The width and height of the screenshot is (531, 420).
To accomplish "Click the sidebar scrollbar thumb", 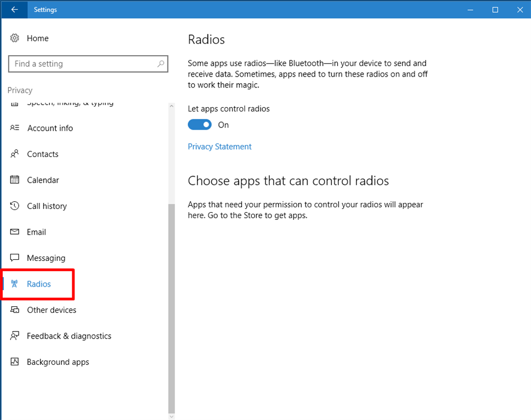I will [171, 308].
